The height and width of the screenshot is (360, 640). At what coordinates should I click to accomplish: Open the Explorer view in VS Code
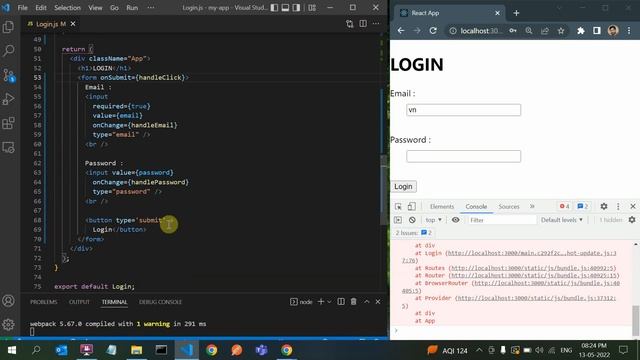(8, 27)
